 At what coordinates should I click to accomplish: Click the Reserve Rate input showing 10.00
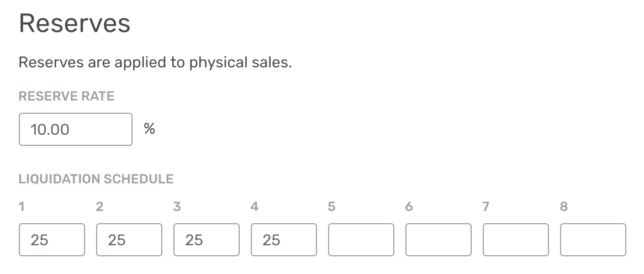76,129
